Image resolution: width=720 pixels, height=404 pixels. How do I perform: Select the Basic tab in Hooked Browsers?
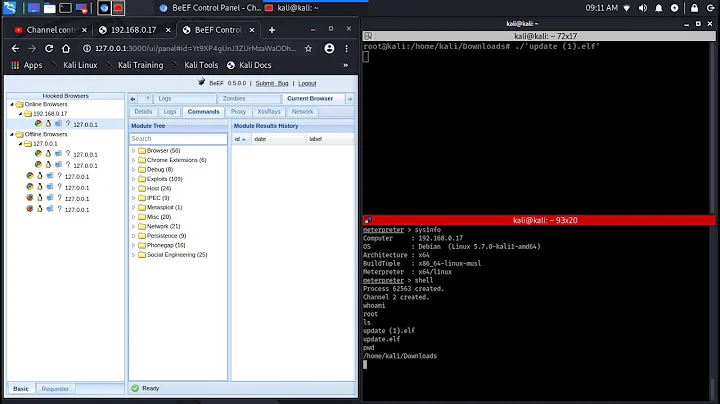[21, 389]
